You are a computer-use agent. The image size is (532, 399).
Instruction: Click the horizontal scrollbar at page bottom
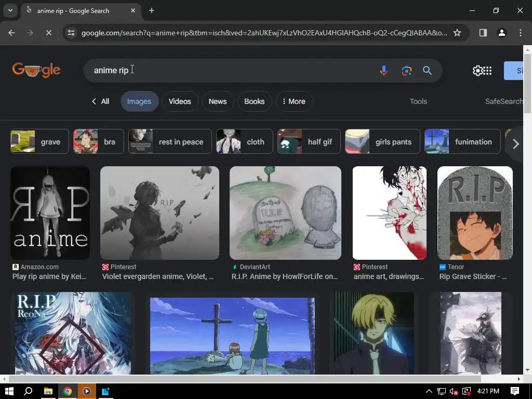245,379
